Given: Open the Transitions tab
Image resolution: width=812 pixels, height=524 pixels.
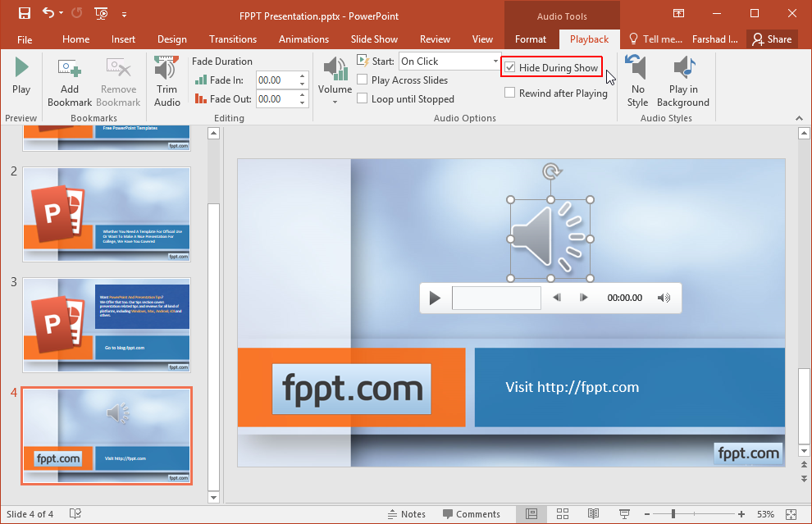Looking at the screenshot, I should coord(232,39).
